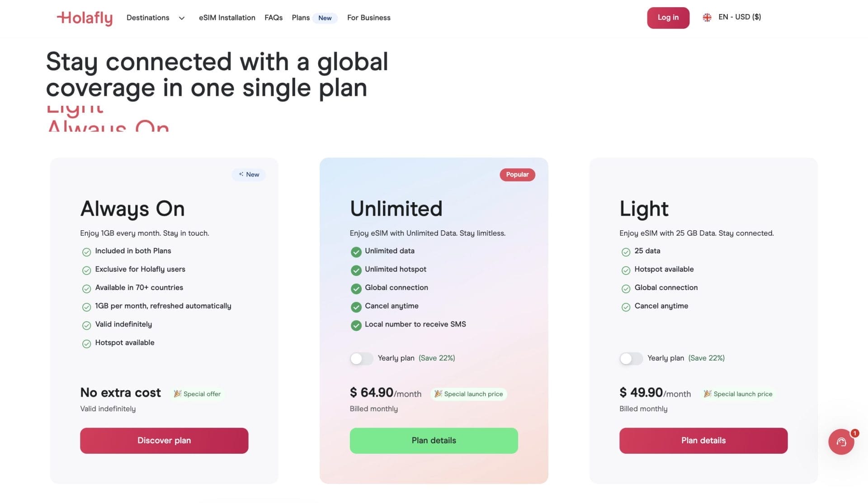868x503 pixels.
Task: Enable Yearly plan toggle for Light
Action: pos(631,359)
